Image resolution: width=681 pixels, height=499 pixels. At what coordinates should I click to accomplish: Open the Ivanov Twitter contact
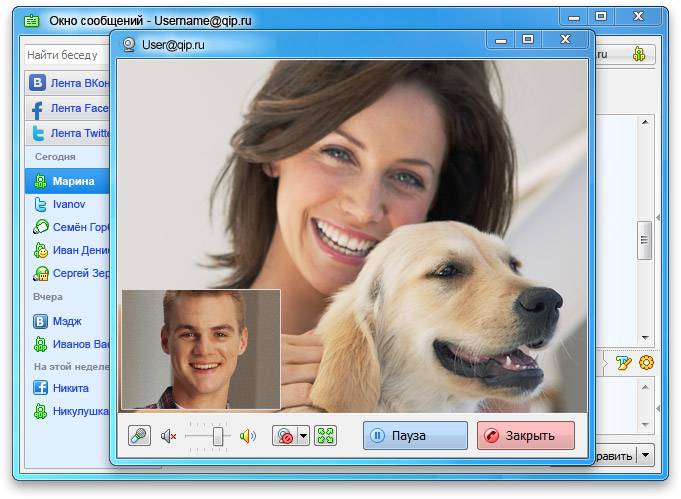pos(67,204)
